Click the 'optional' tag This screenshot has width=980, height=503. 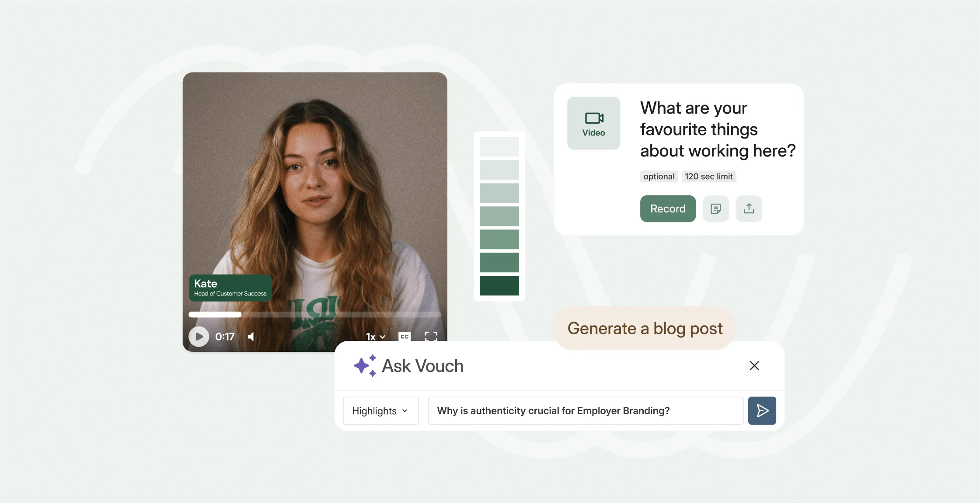[659, 176]
